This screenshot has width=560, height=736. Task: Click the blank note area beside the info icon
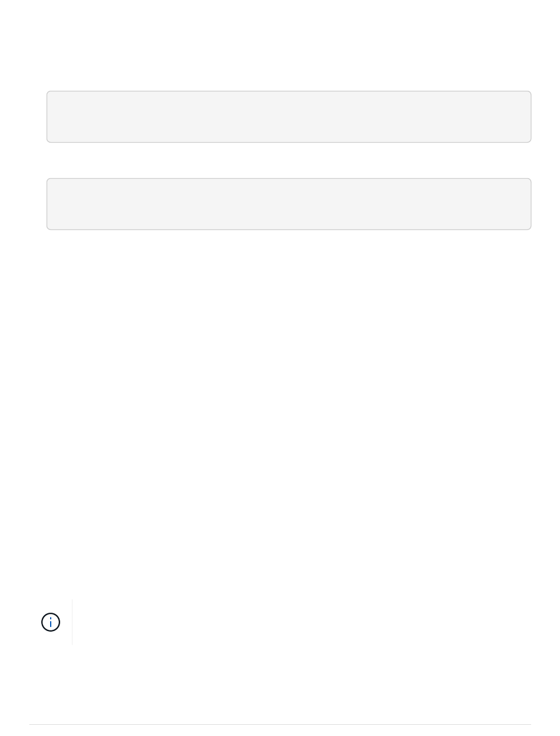(301, 622)
